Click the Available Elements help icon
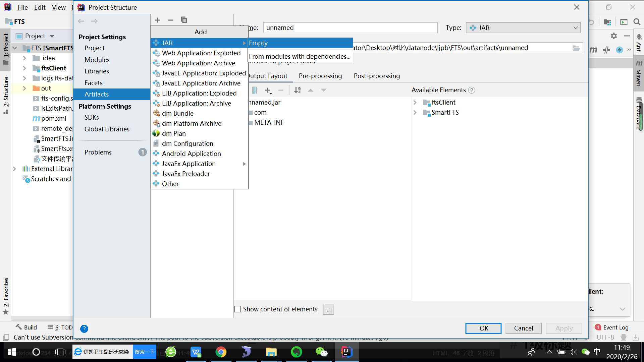 coord(472,90)
